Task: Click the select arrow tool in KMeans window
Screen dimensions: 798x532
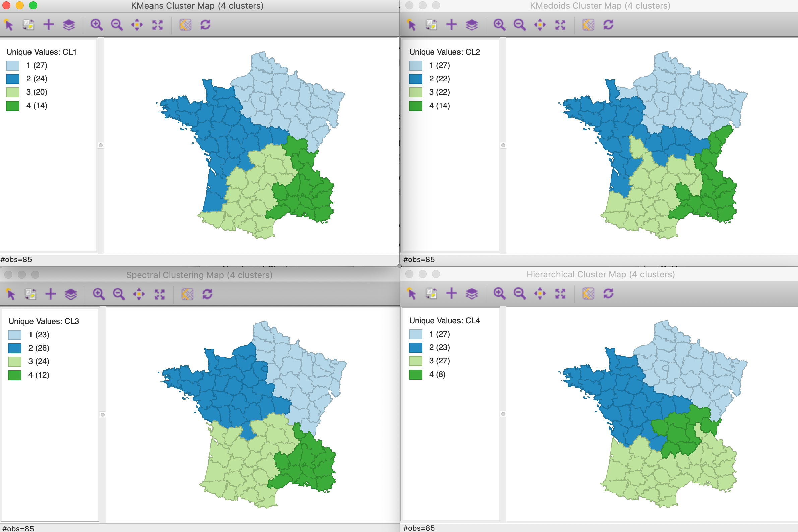Action: pyautogui.click(x=9, y=25)
